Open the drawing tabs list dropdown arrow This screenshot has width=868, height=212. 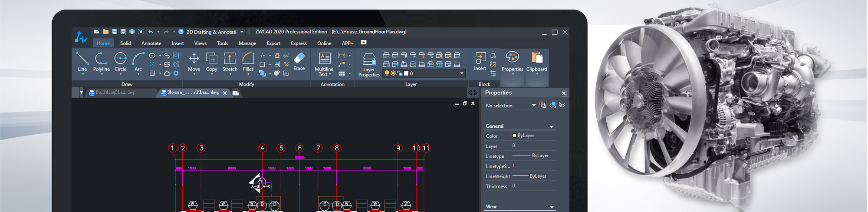(81, 92)
